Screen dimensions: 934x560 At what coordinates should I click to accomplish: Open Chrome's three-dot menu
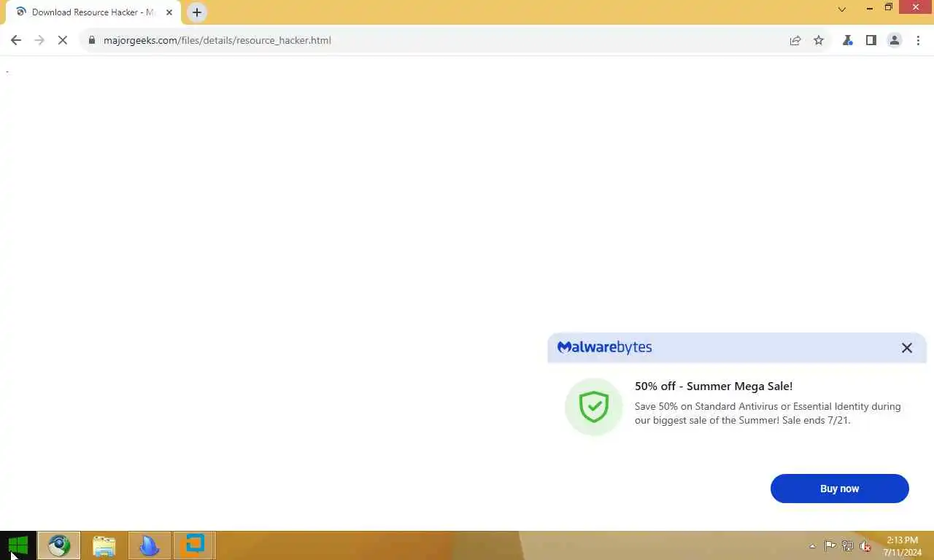tap(918, 40)
